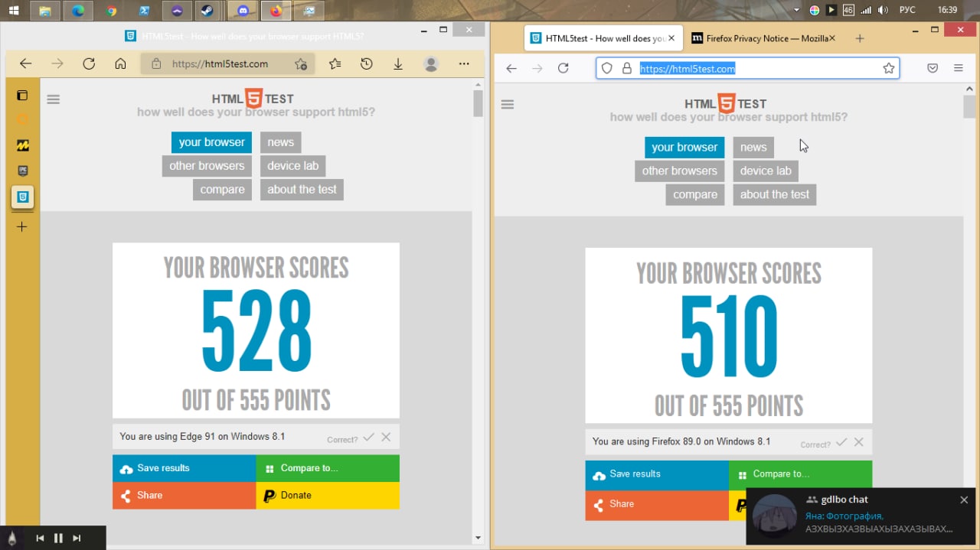Open the Favorites list in Edge toolbar

pyautogui.click(x=335, y=64)
